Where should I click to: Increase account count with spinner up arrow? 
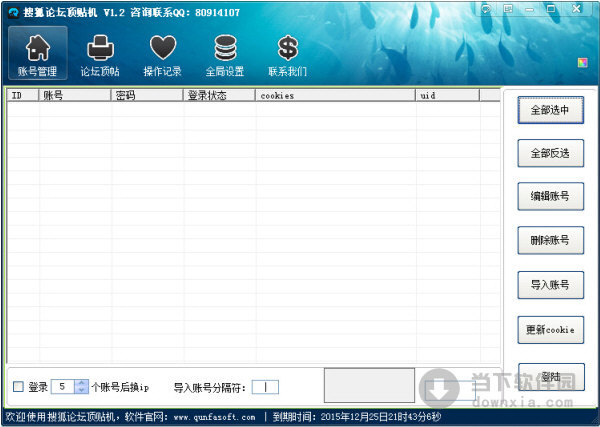tap(81, 382)
